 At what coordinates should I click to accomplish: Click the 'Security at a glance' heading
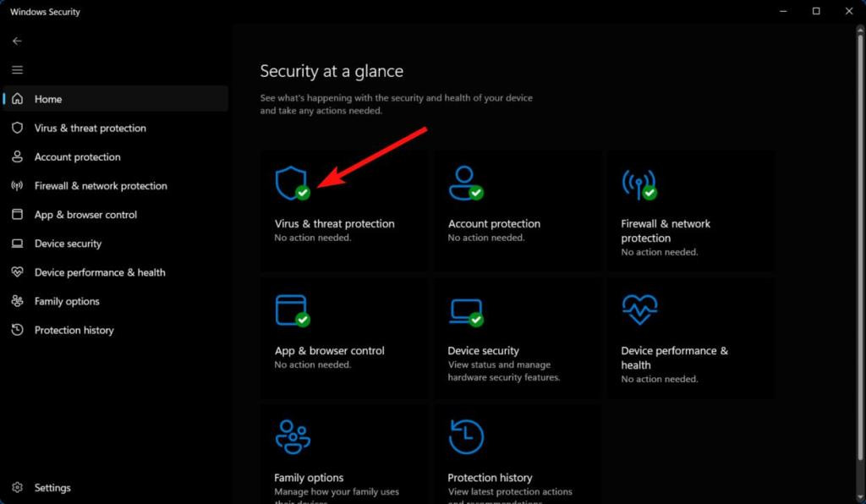332,71
